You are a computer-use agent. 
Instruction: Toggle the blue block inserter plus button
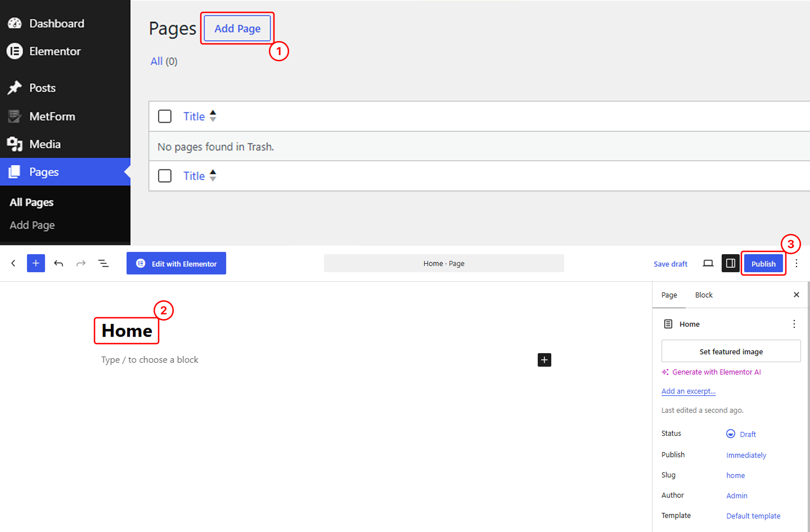[36, 263]
